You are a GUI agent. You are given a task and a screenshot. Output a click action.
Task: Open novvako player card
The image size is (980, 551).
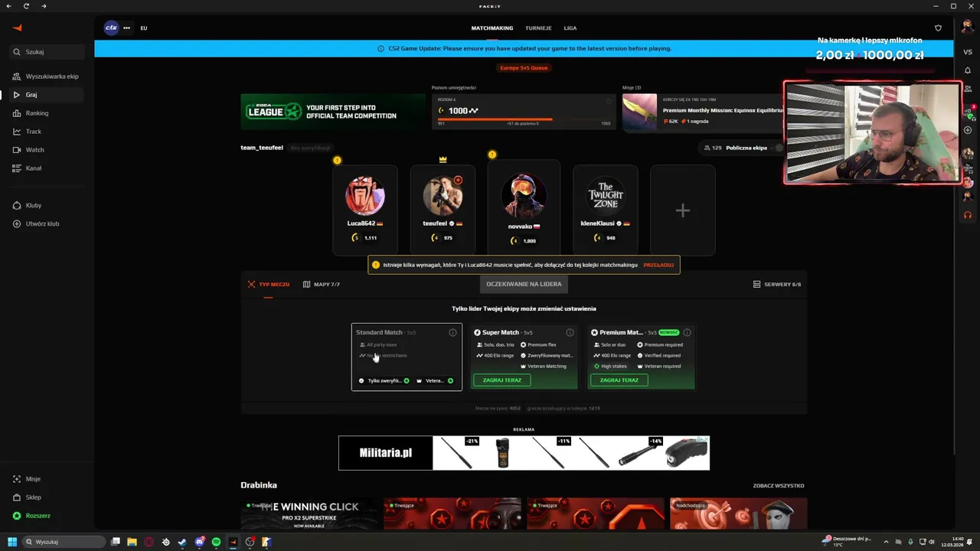524,207
